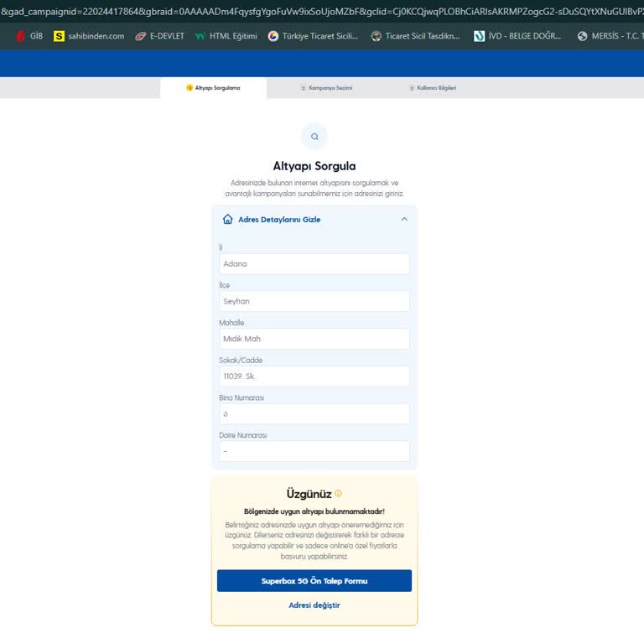Image resolution: width=644 pixels, height=644 pixels.
Task: Open the MERSİS - T.C. bookmark
Action: click(610, 36)
